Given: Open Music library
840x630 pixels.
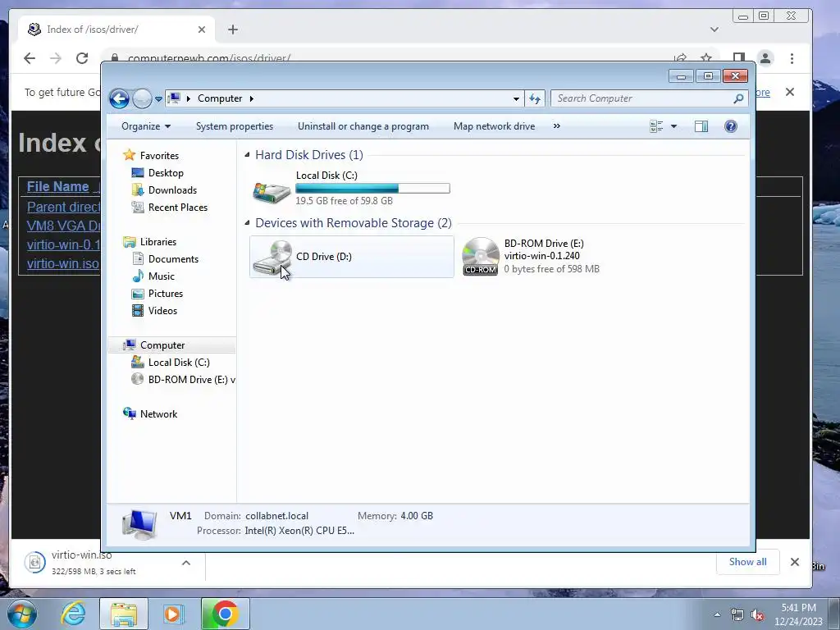Looking at the screenshot, I should point(162,276).
